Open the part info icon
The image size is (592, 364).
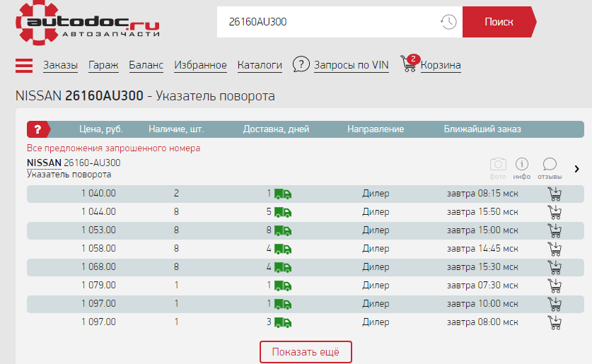click(522, 165)
